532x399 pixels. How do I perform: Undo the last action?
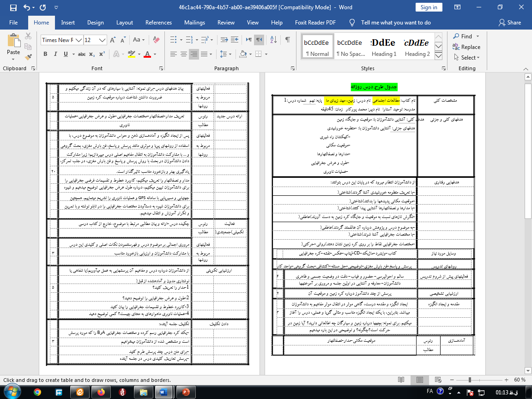[x=26, y=7]
